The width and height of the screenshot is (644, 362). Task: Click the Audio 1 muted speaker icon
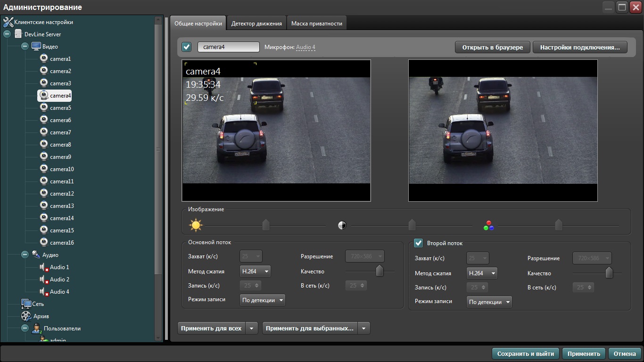[x=44, y=267]
